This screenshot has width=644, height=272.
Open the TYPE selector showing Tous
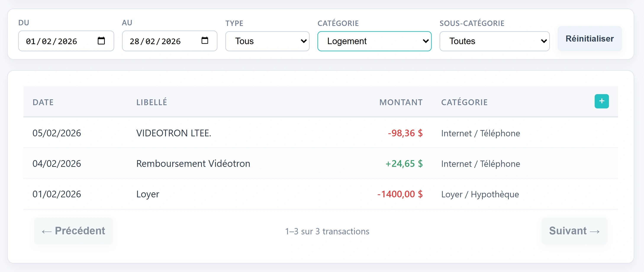[x=267, y=41]
